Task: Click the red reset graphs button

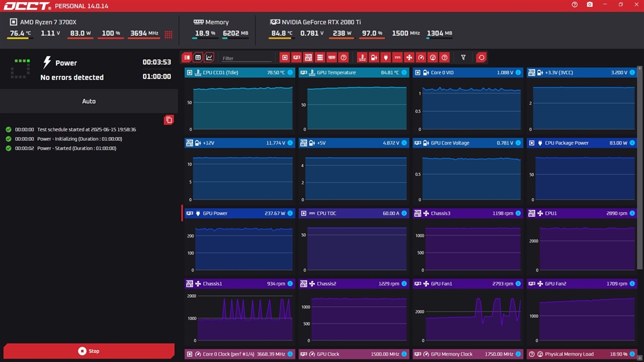Action: point(481,57)
